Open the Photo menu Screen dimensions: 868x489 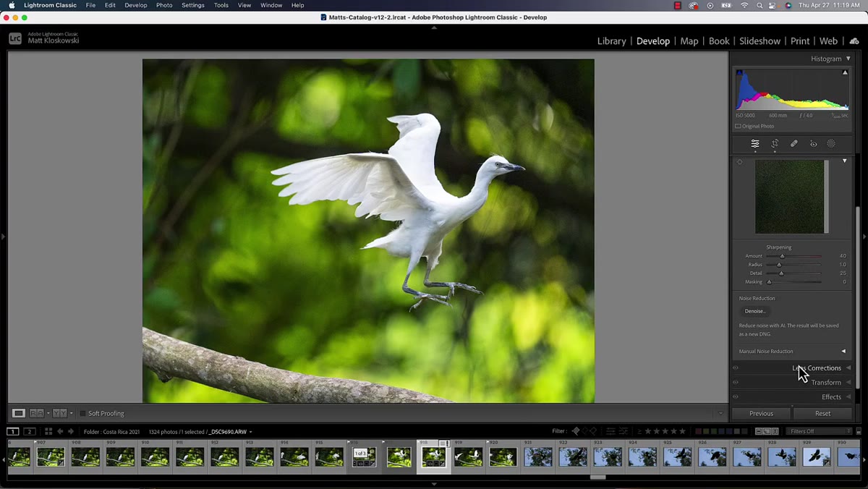[164, 5]
